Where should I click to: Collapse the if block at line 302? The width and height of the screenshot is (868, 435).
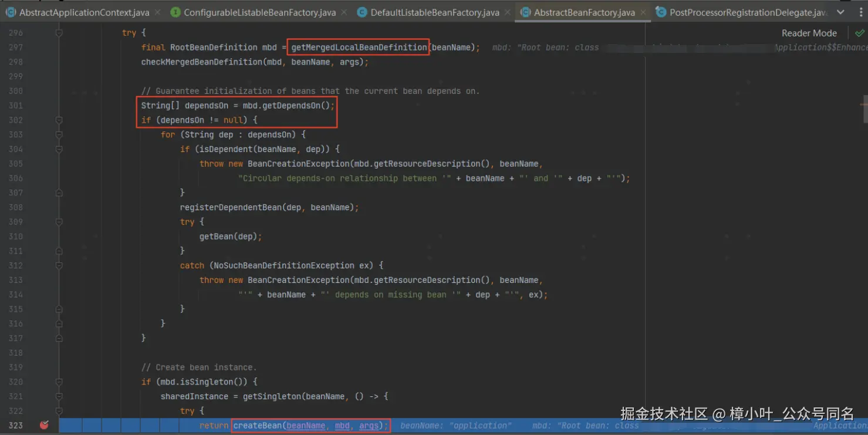pyautogui.click(x=59, y=120)
